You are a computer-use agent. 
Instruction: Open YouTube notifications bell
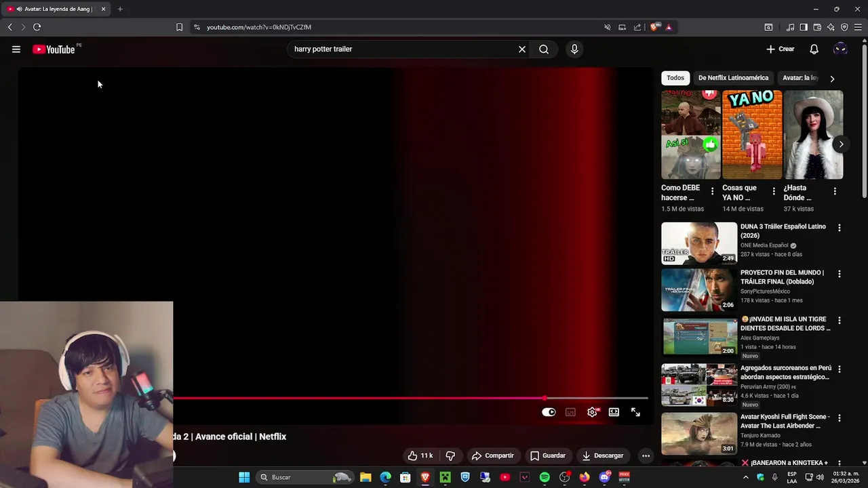(814, 49)
